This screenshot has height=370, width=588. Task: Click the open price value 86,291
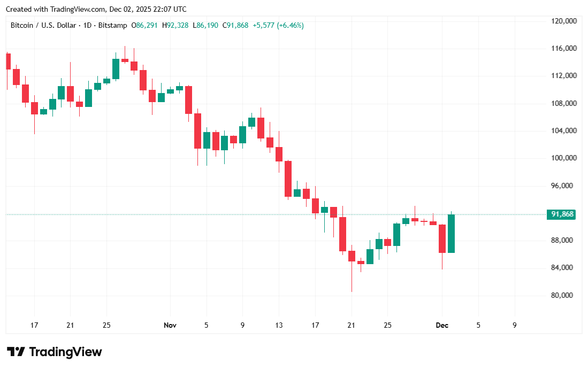click(147, 25)
